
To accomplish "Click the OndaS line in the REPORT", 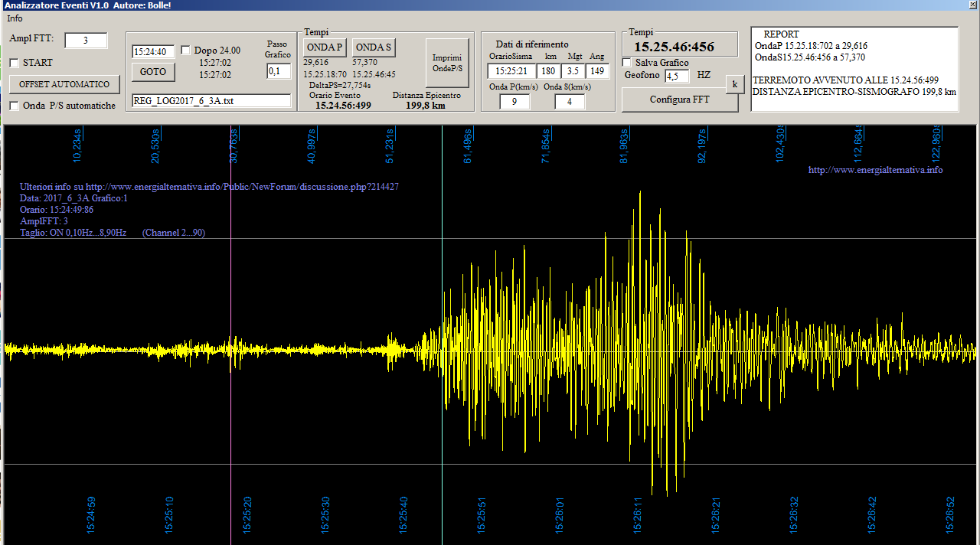I will (x=809, y=57).
